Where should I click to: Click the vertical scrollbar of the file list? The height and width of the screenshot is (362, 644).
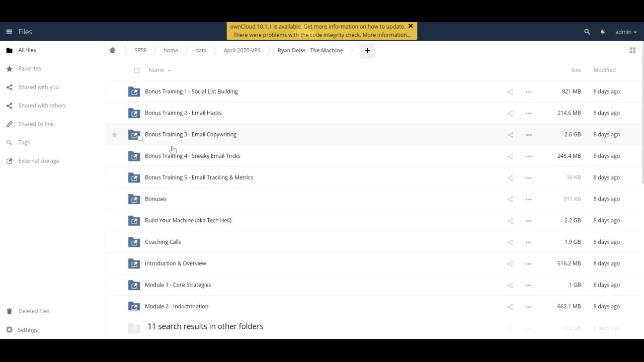(642, 113)
